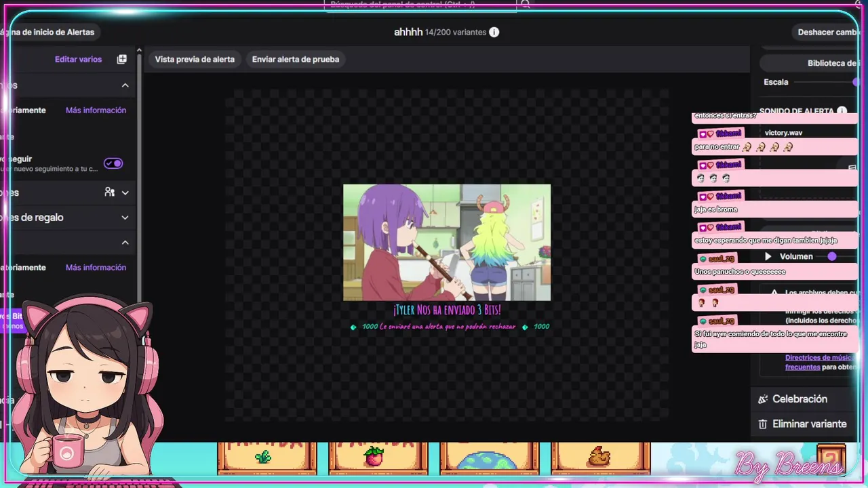Click the 'Tyler nos ha enviado 3 Bits' text
The width and height of the screenshot is (868, 488).
(x=447, y=310)
